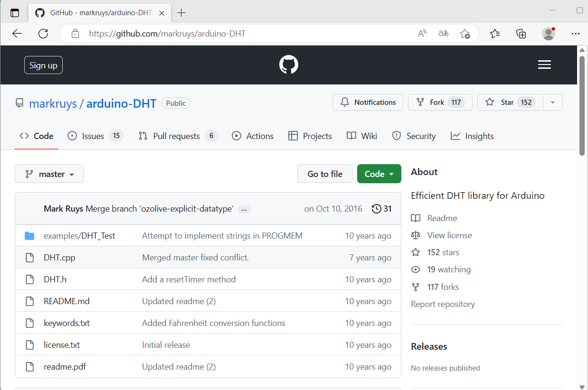Click the file icon beside DHT.cpp

[x=29, y=258]
